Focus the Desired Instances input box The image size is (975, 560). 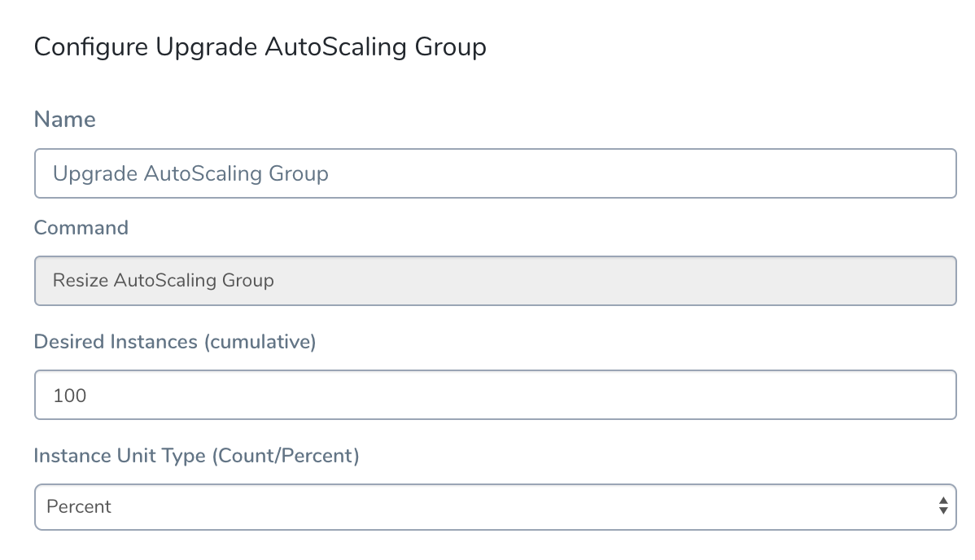point(495,395)
